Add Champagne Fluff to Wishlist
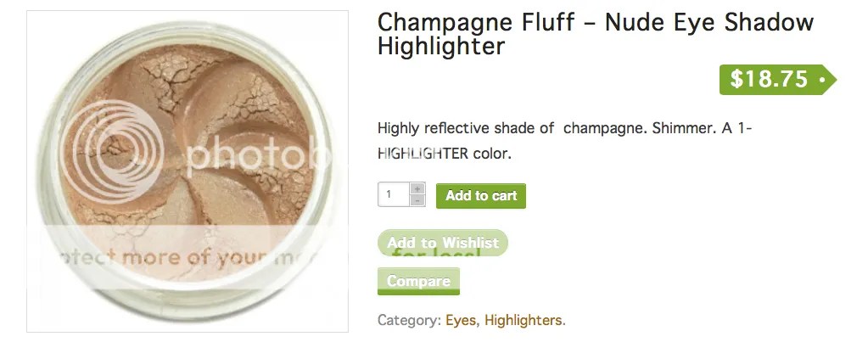 pyautogui.click(x=443, y=243)
